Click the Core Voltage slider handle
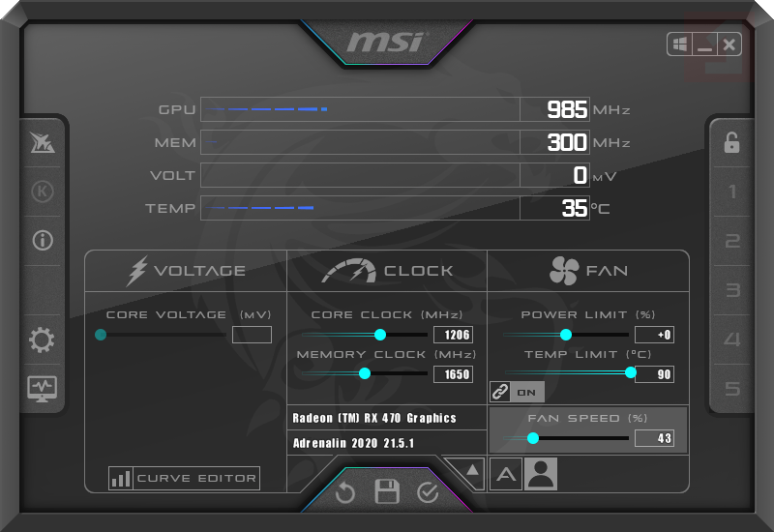774x532 pixels. pos(101,335)
